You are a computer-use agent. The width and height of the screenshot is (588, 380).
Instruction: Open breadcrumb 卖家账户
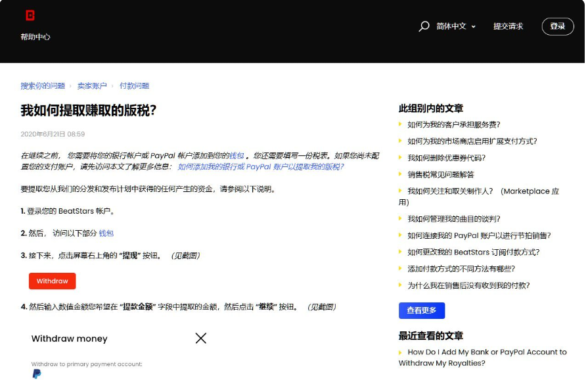point(92,86)
